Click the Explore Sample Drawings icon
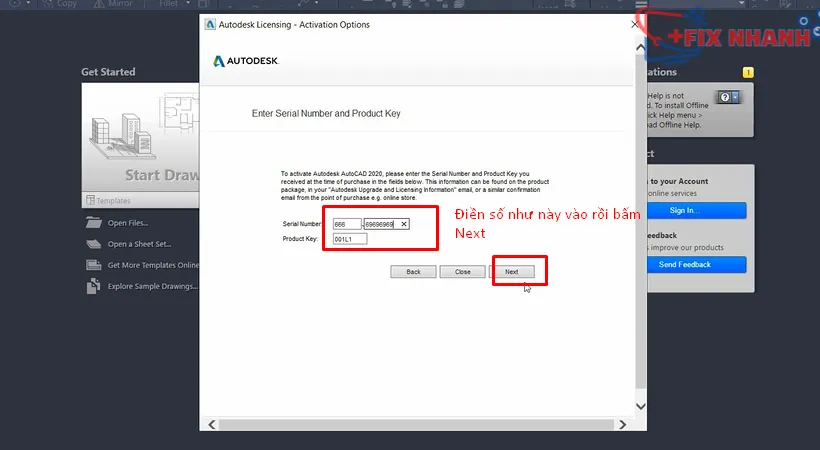 [94, 286]
